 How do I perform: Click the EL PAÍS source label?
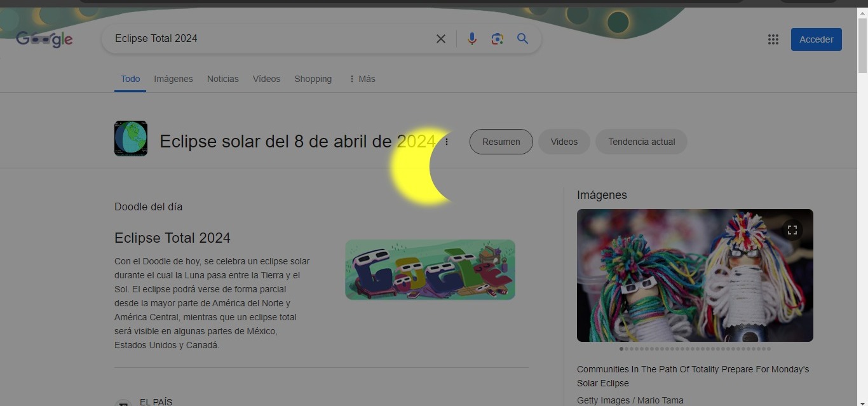156,402
